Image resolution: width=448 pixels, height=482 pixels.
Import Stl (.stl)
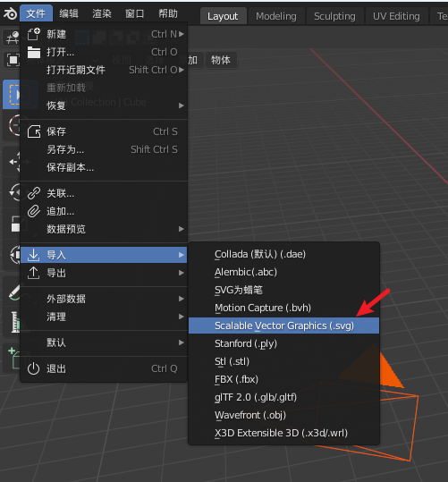283,361
